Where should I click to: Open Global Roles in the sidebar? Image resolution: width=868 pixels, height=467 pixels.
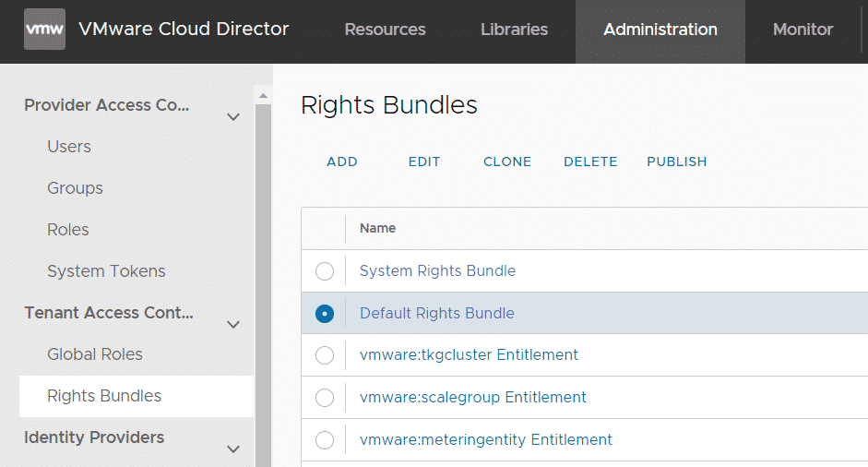tap(95, 354)
